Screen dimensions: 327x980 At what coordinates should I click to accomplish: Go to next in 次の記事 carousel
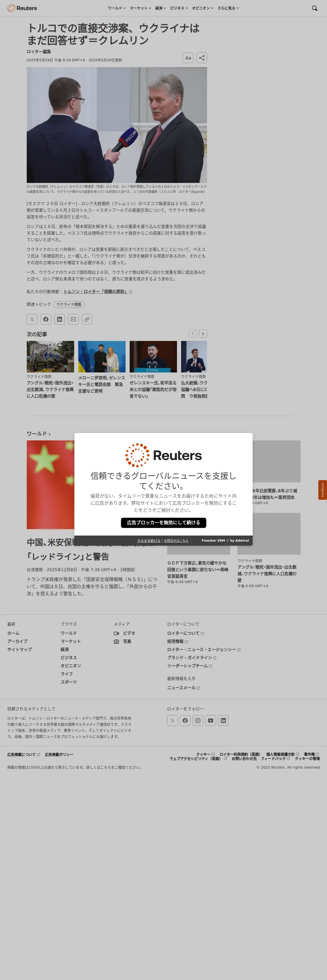(203, 334)
